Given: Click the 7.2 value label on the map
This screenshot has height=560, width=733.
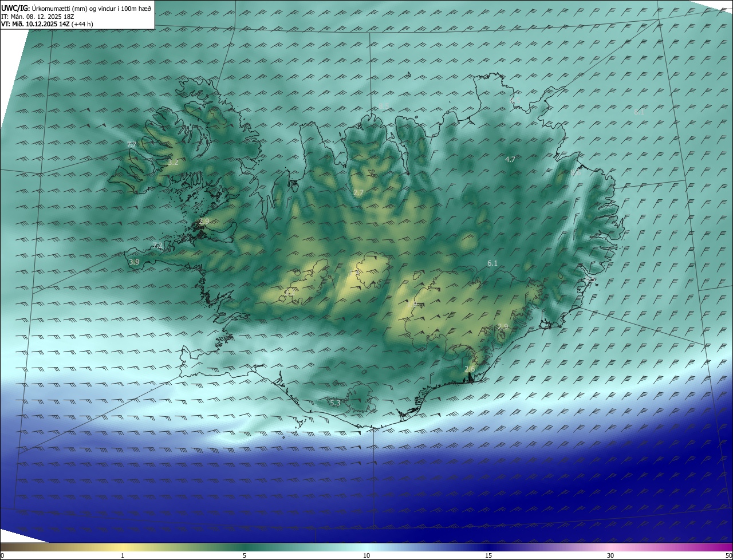Looking at the screenshot, I should click(x=159, y=246).
